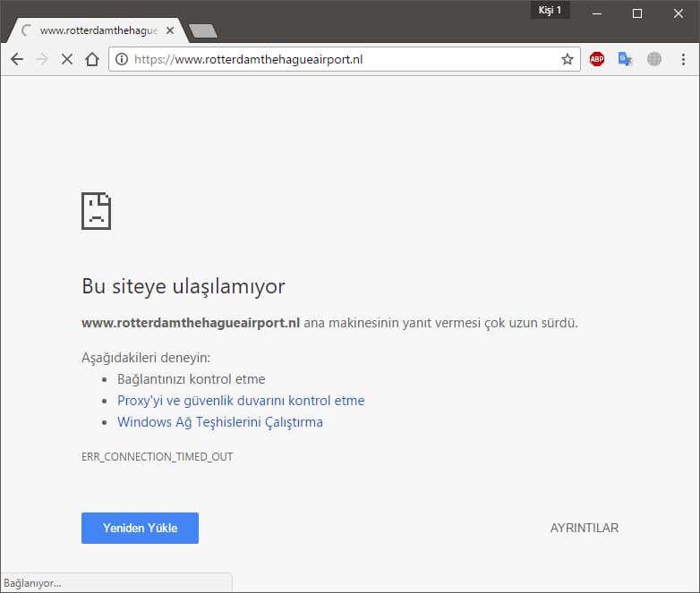Go to the home page icon

(x=91, y=59)
